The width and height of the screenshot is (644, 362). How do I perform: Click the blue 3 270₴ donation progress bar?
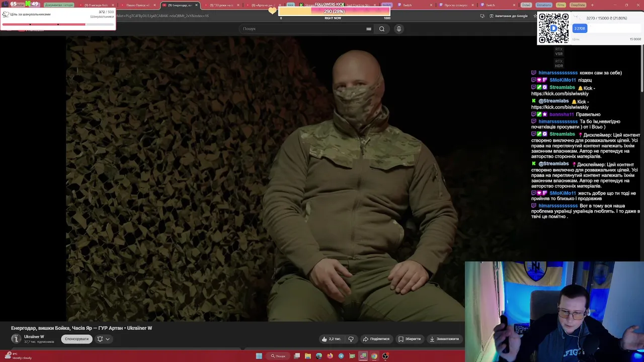click(x=580, y=29)
